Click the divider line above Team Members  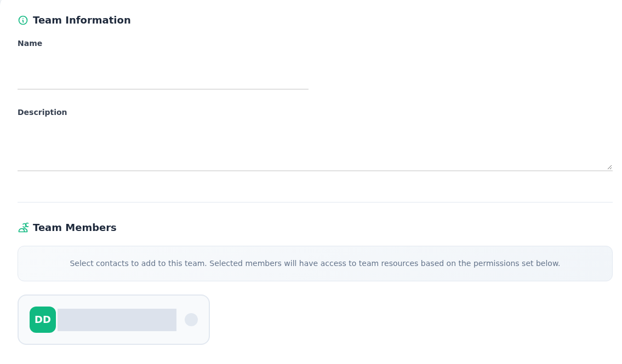click(x=315, y=203)
